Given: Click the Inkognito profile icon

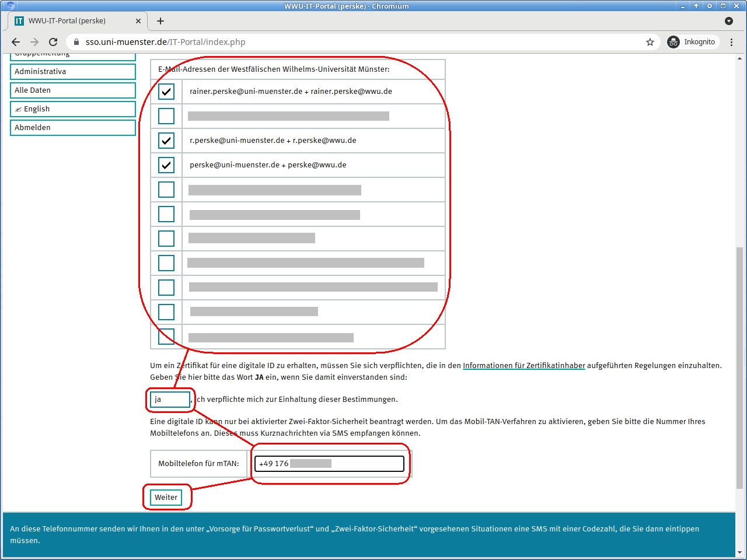Looking at the screenshot, I should tap(673, 42).
